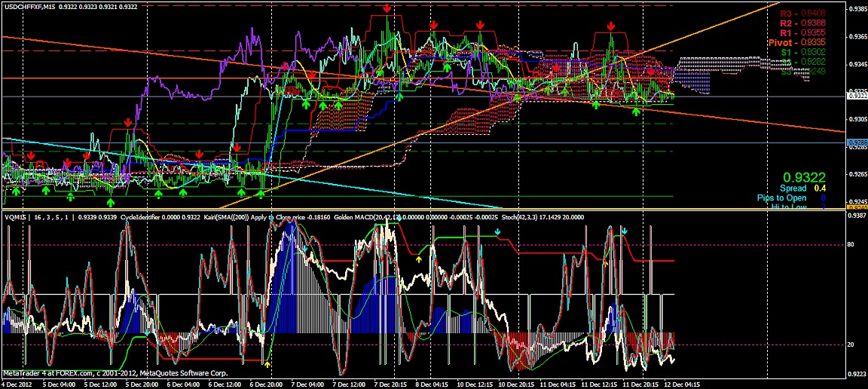
Task: Click the USDCHFFXF,M15 symbol title
Action: [28, 7]
